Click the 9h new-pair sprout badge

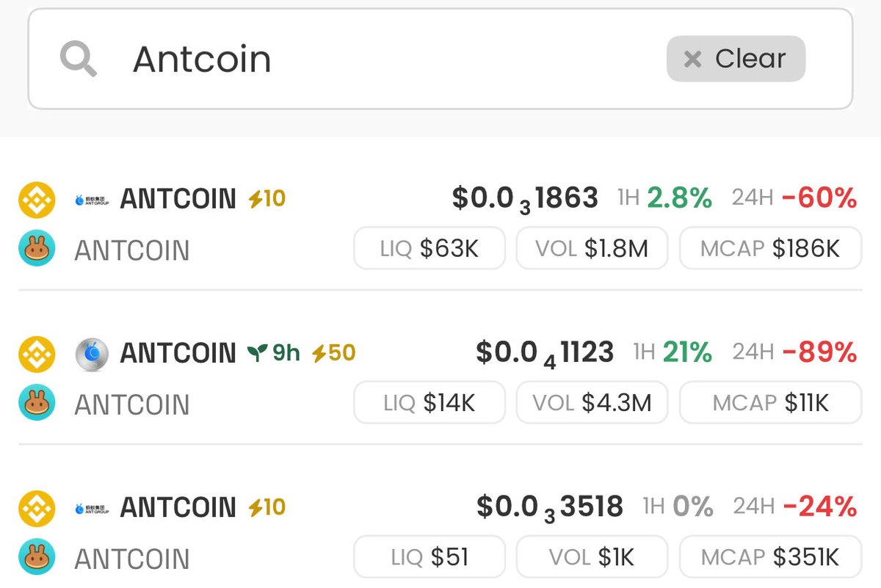click(274, 353)
